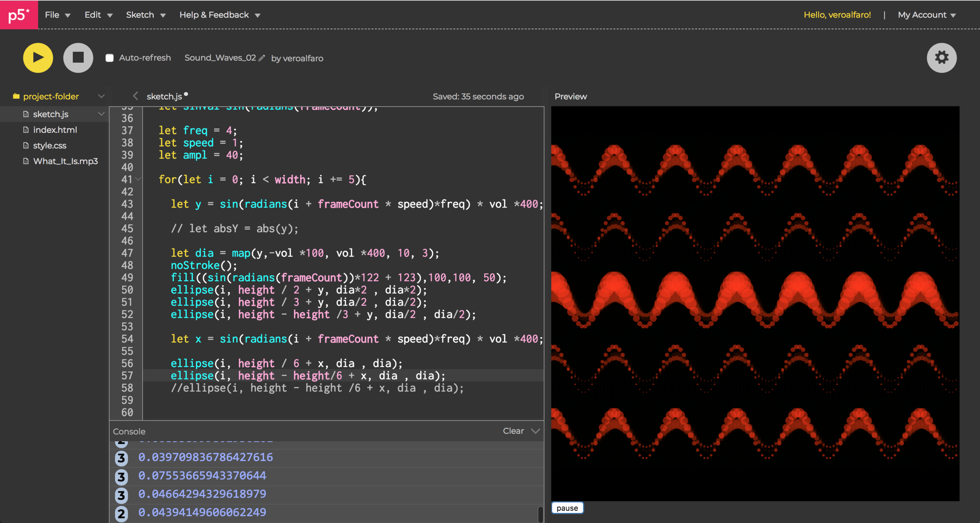980x523 pixels.
Task: Click the sketch.js editor tab label
Action: click(164, 97)
